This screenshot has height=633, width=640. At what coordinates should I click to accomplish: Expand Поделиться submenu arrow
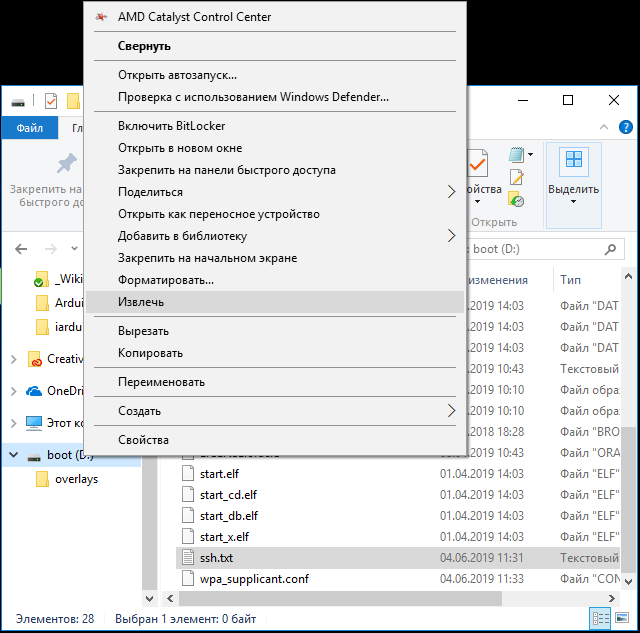(451, 192)
